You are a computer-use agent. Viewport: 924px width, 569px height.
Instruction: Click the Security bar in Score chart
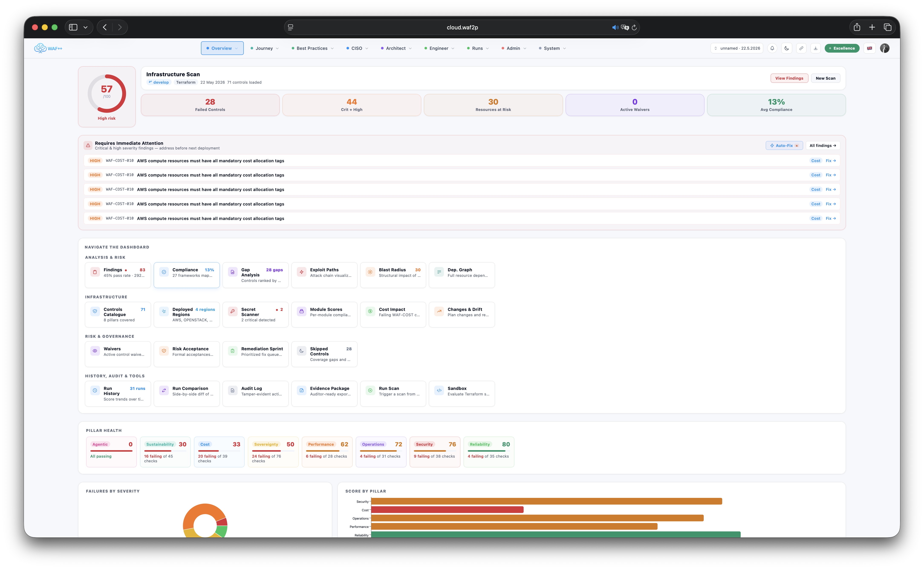tap(546, 501)
